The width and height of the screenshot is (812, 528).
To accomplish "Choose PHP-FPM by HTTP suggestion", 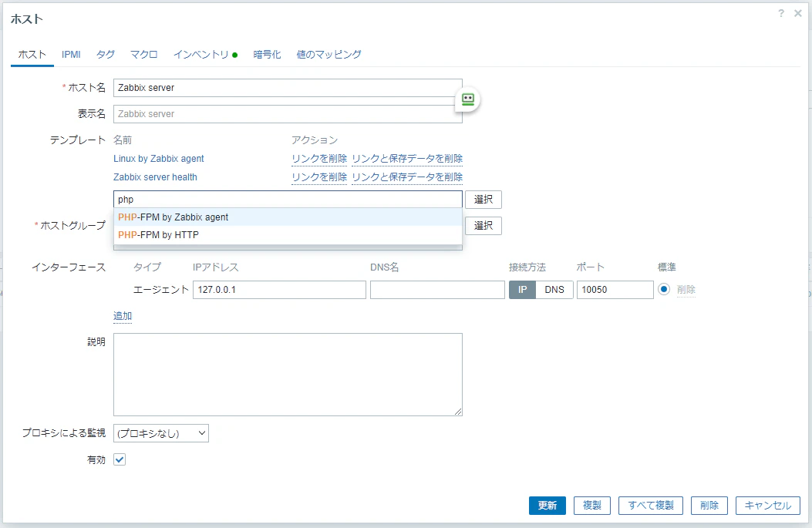I will pos(288,234).
